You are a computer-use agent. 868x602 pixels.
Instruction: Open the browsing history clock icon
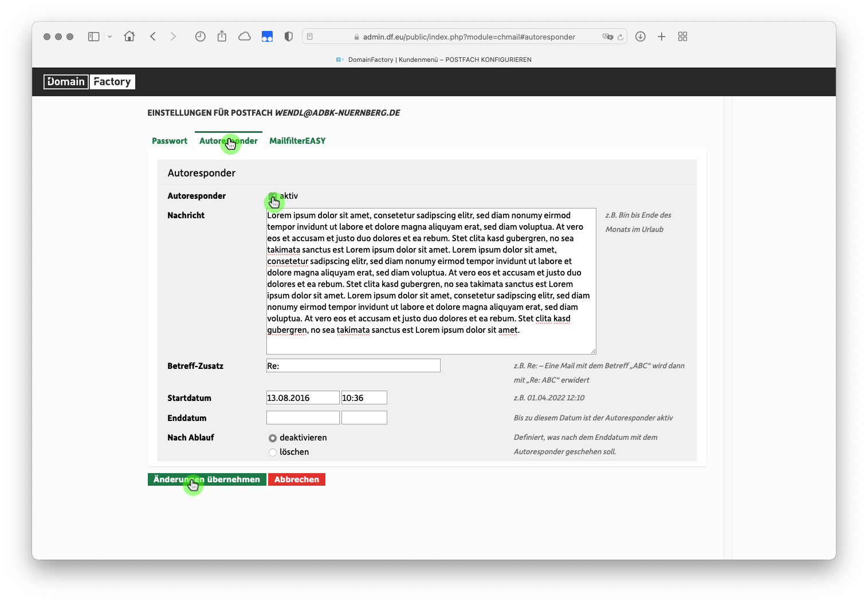(x=200, y=37)
